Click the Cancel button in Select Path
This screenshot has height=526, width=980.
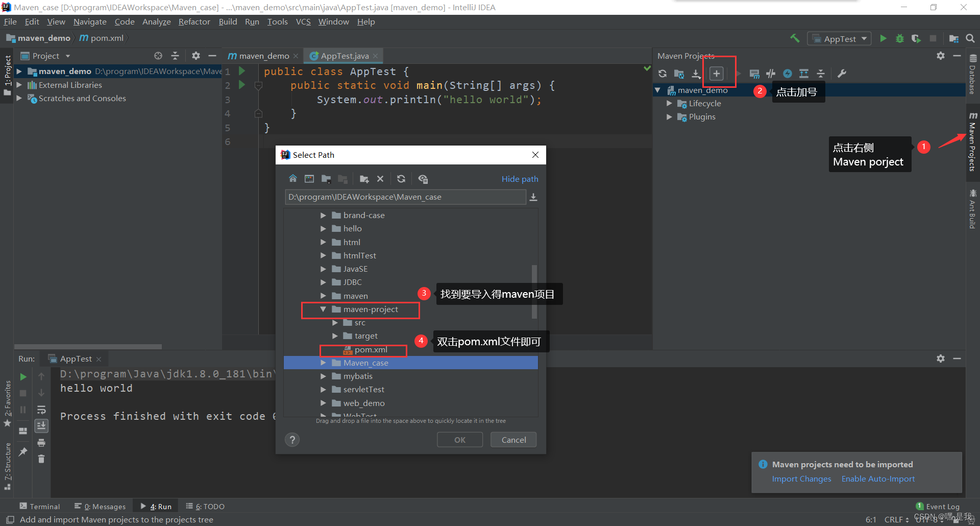(x=513, y=440)
